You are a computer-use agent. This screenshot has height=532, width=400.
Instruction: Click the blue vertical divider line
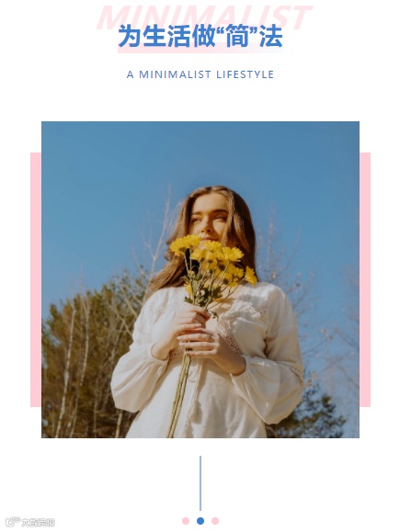[200, 482]
